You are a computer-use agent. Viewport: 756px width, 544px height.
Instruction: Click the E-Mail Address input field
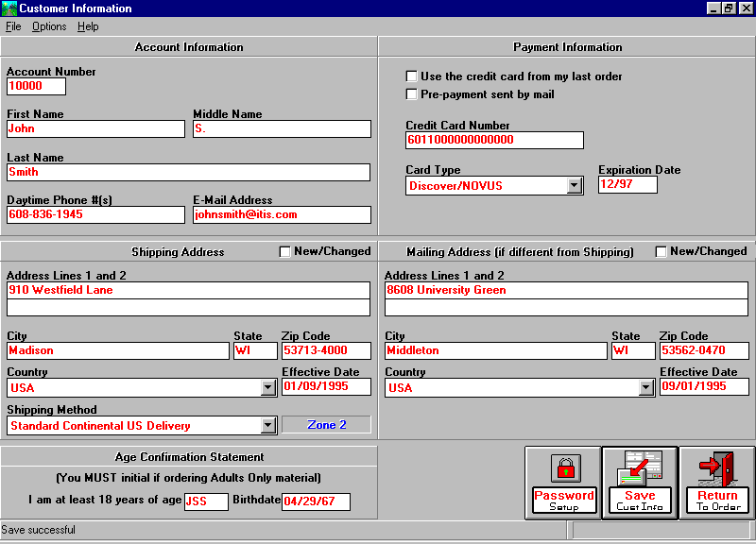pyautogui.click(x=282, y=214)
